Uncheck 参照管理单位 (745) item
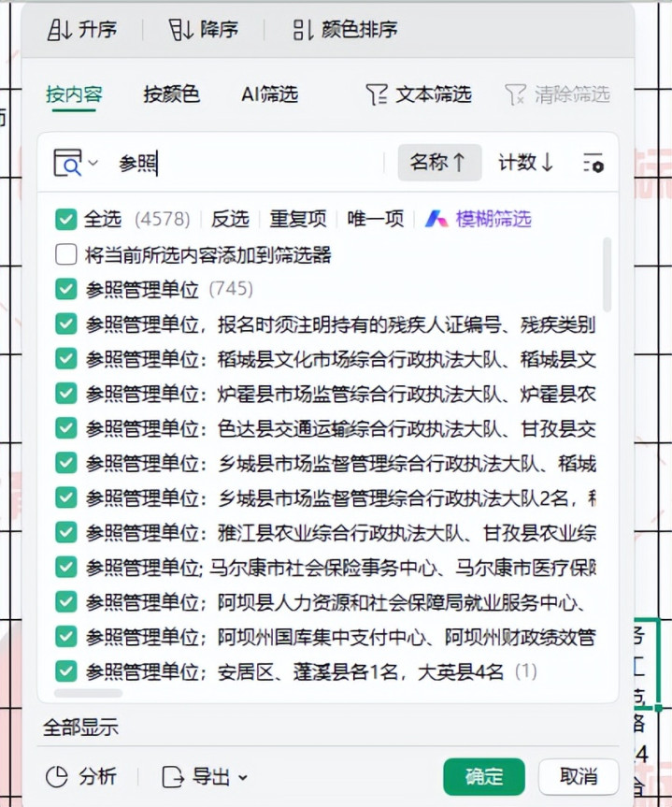Viewport: 672px width, 807px height. tap(65, 289)
